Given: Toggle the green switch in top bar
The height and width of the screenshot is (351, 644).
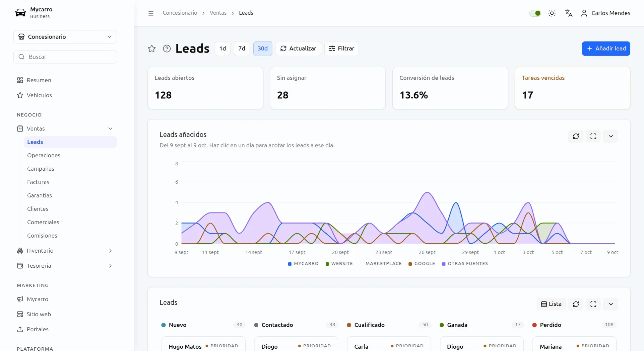Looking at the screenshot, I should (535, 13).
